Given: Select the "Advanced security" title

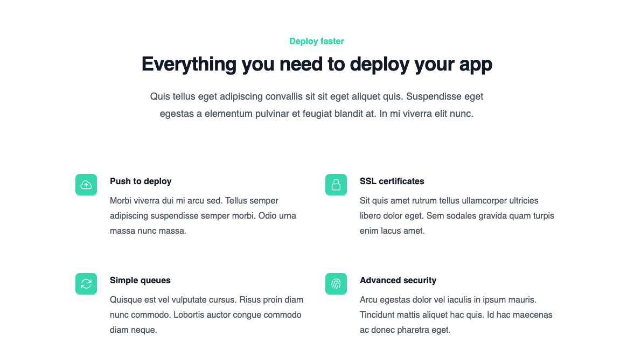Looking at the screenshot, I should pyautogui.click(x=398, y=281).
